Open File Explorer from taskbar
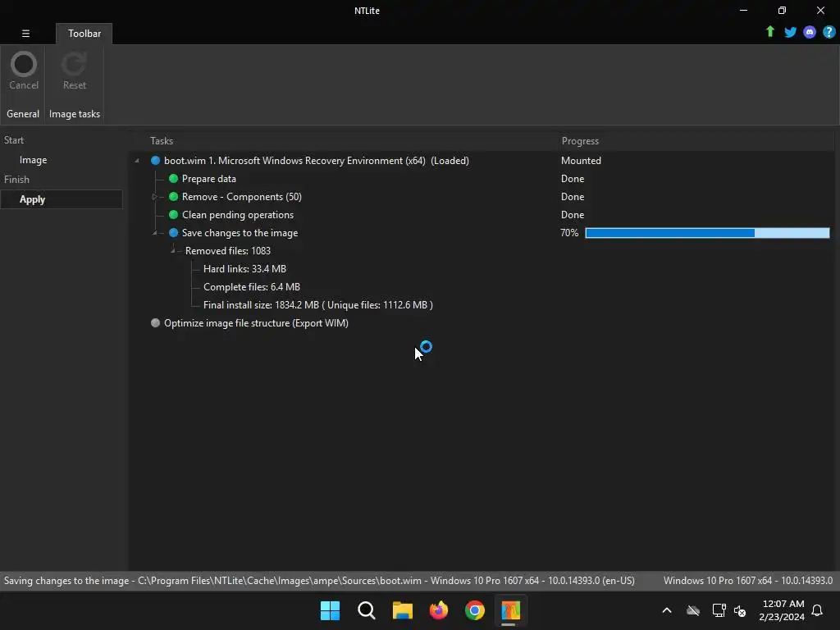This screenshot has width=840, height=630. [x=402, y=610]
